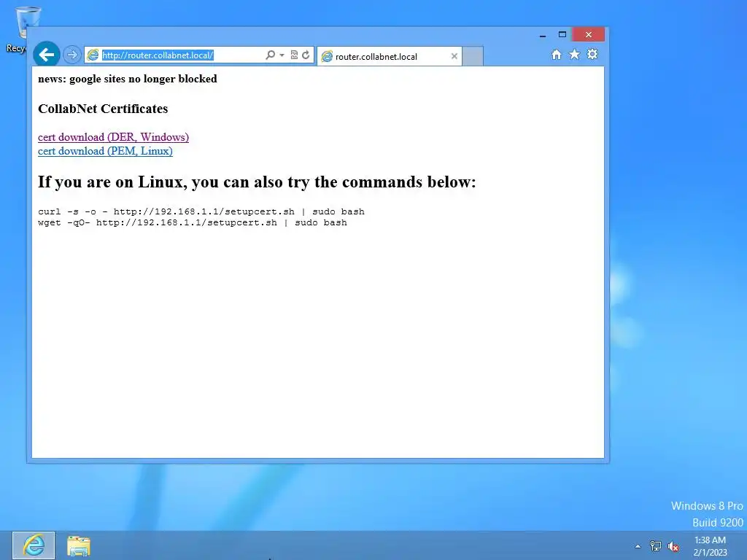Click the 'If you are on Linux' heading
The height and width of the screenshot is (560, 747).
[x=257, y=182]
